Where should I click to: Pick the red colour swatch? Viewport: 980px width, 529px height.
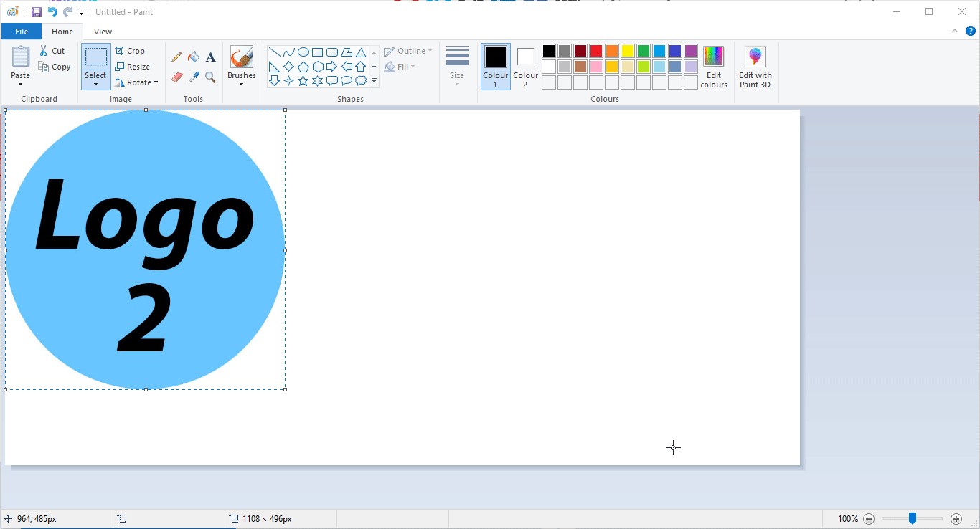click(x=596, y=51)
